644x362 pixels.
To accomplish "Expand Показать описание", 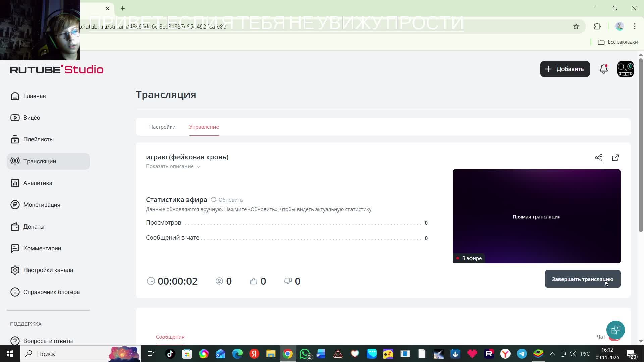I will pos(173,166).
